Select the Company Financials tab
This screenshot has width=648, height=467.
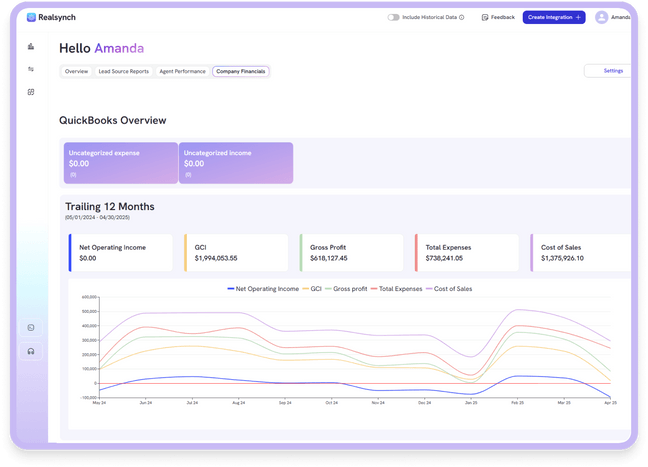[x=241, y=71]
